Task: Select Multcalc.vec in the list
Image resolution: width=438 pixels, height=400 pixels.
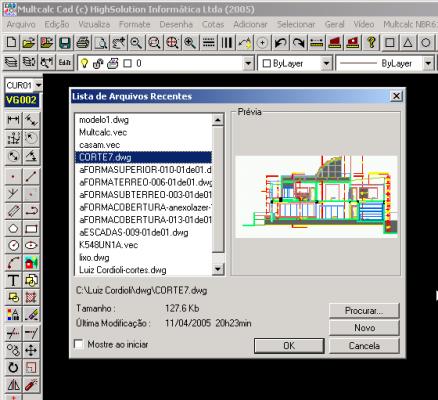Action: point(144,132)
